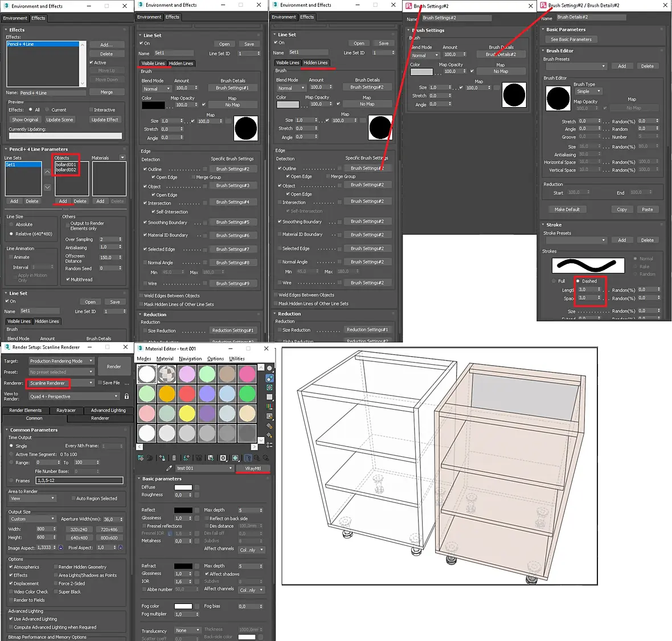672x641 pixels.
Task: Select orange material sample slot
Action: coord(167,394)
